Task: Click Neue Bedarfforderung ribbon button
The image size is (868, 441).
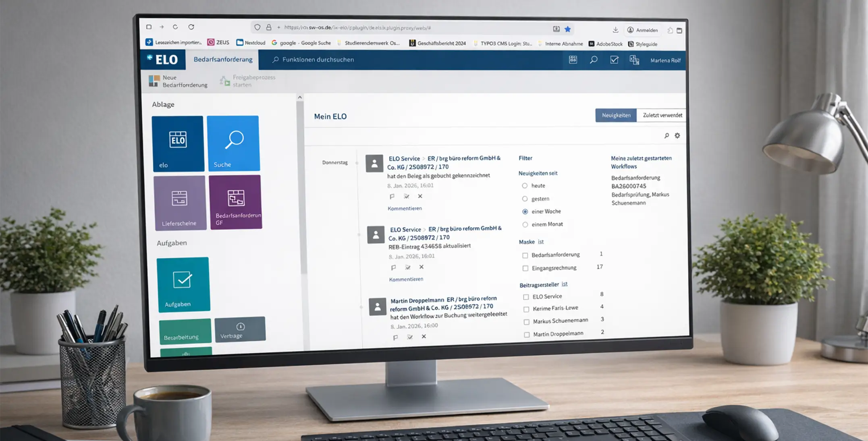Action: click(178, 81)
